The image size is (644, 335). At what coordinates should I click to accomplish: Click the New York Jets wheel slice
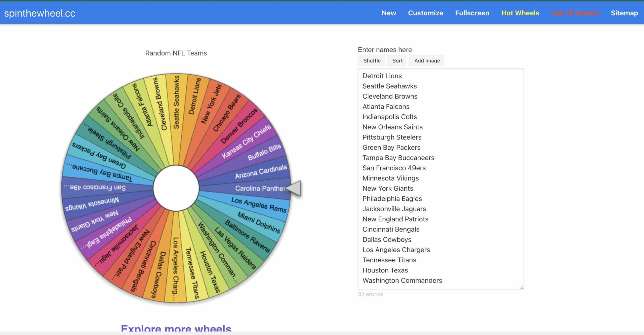[x=211, y=104]
